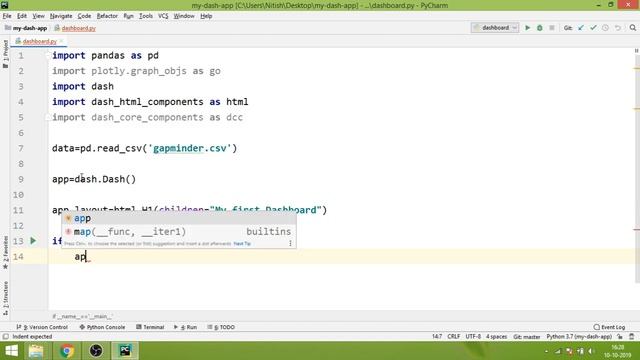Open the Python Console tool window
This screenshot has height=360, width=640.
pyautogui.click(x=102, y=327)
